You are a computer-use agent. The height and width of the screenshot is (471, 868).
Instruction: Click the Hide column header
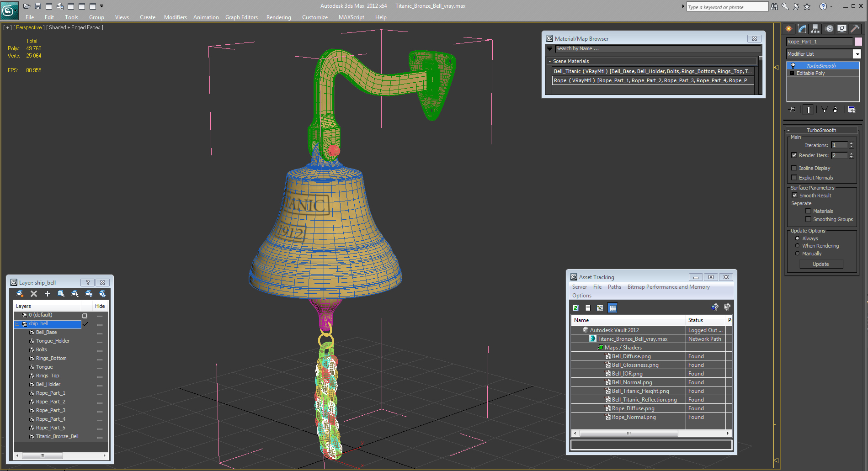100,306
